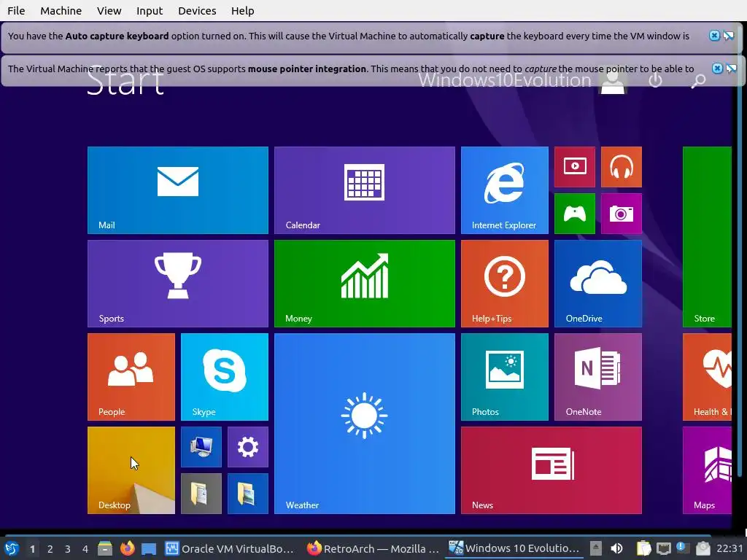
Task: Click the show desktop panel icon
Action: click(x=149, y=548)
